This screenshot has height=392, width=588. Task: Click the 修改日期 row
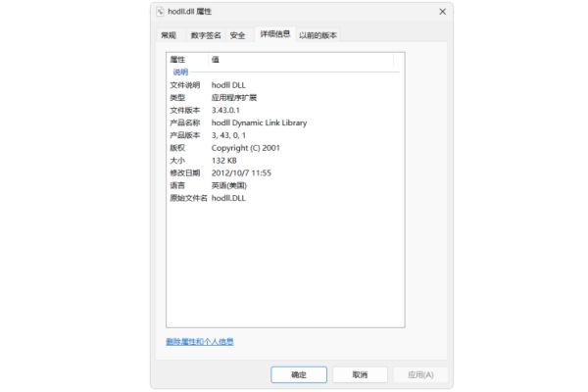(x=185, y=172)
